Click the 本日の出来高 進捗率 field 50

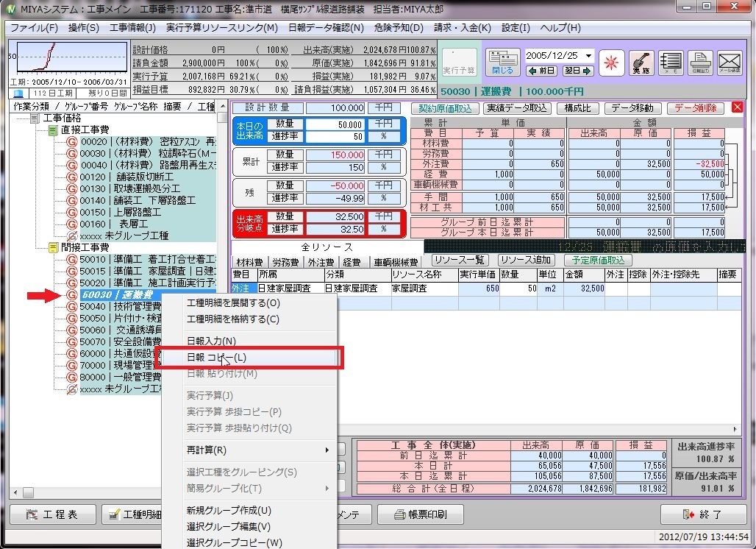click(x=335, y=137)
